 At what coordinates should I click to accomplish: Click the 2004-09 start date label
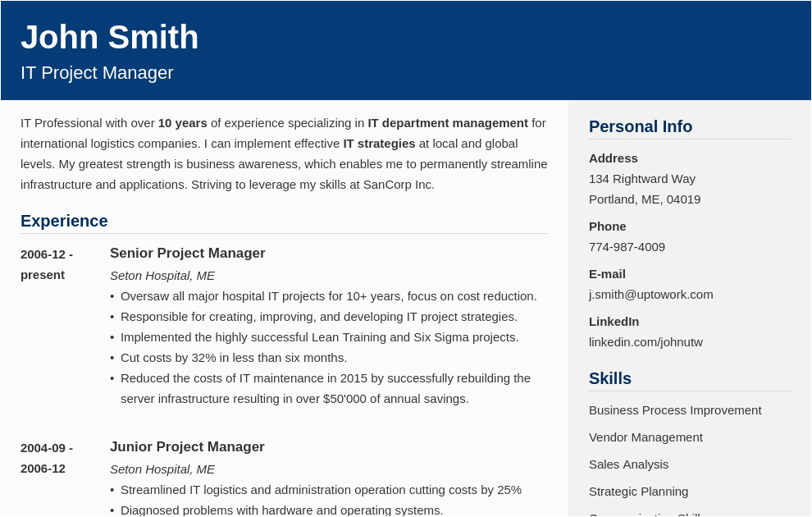click(x=47, y=447)
